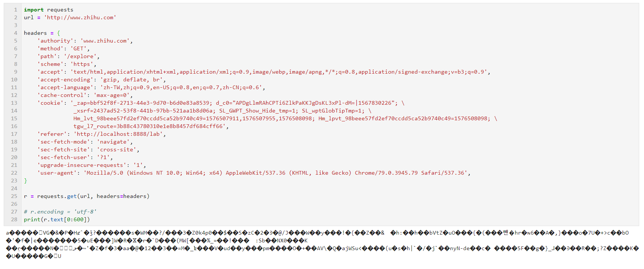Click the 'cookie' key on line 13
The width and height of the screenshot is (644, 269).
tap(50, 103)
